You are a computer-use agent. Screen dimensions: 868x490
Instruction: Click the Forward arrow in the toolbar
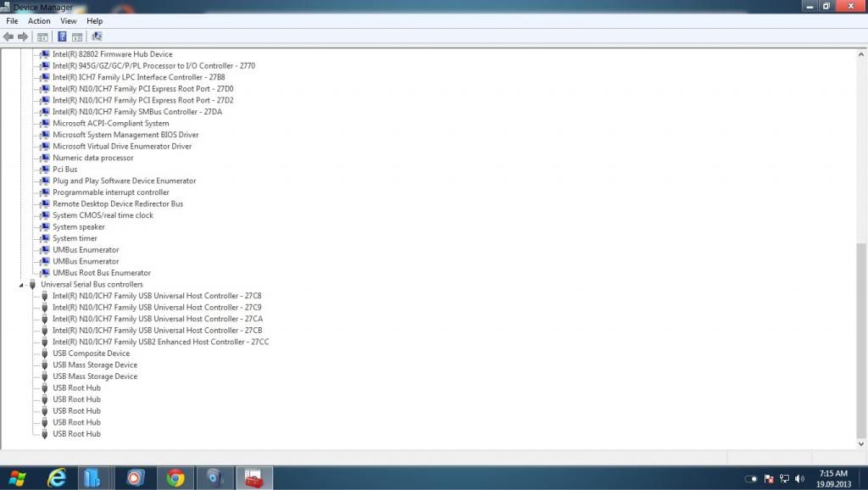click(23, 36)
